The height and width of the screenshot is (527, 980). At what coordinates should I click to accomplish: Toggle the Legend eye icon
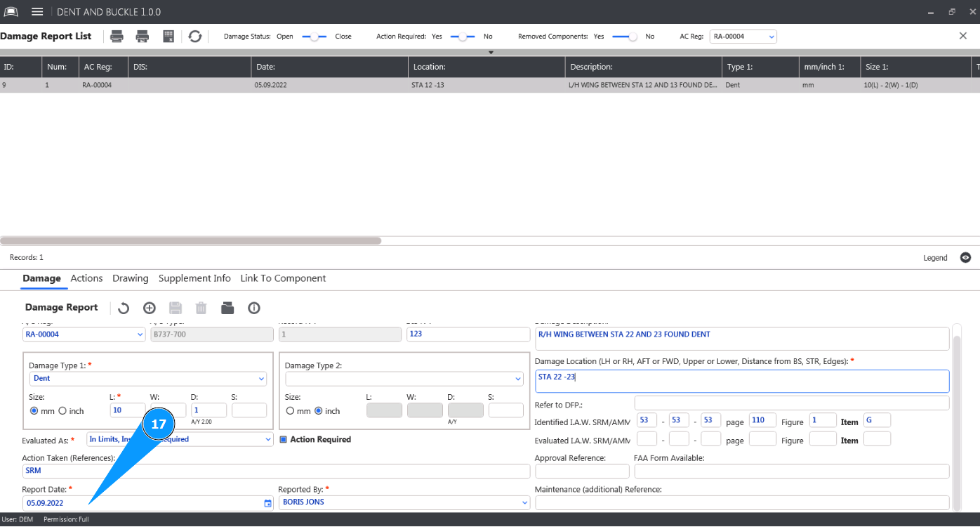965,258
